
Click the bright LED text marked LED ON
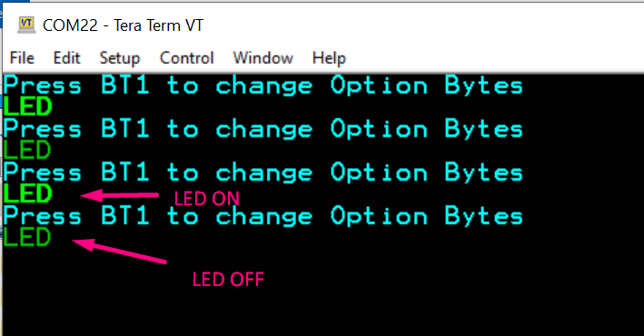27,193
